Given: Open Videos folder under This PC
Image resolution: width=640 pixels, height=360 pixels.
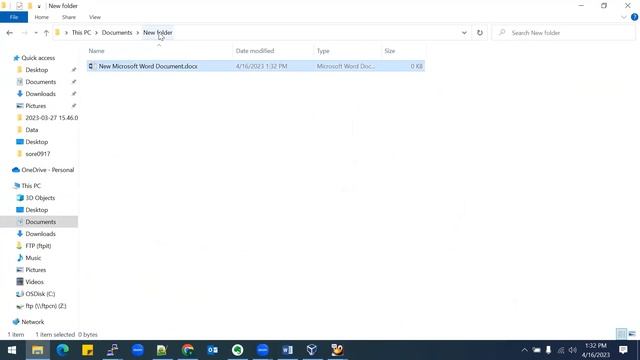Looking at the screenshot, I should click(34, 282).
